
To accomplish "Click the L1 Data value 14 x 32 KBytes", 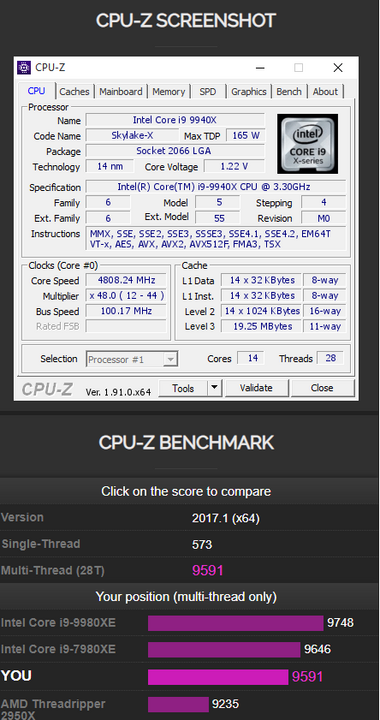I will 261,280.
